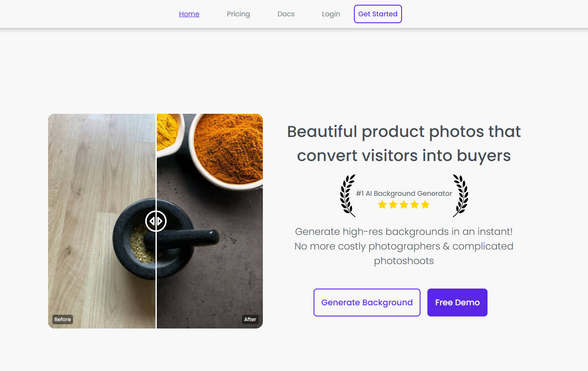Viewport: 588px width, 371px height.
Task: Click the 'Get Started' button
Action: click(378, 14)
